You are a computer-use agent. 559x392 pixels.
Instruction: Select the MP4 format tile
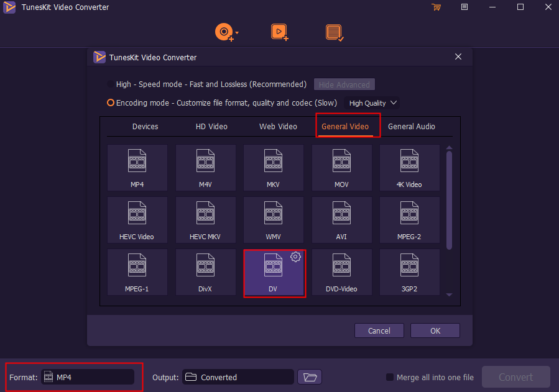click(x=137, y=168)
